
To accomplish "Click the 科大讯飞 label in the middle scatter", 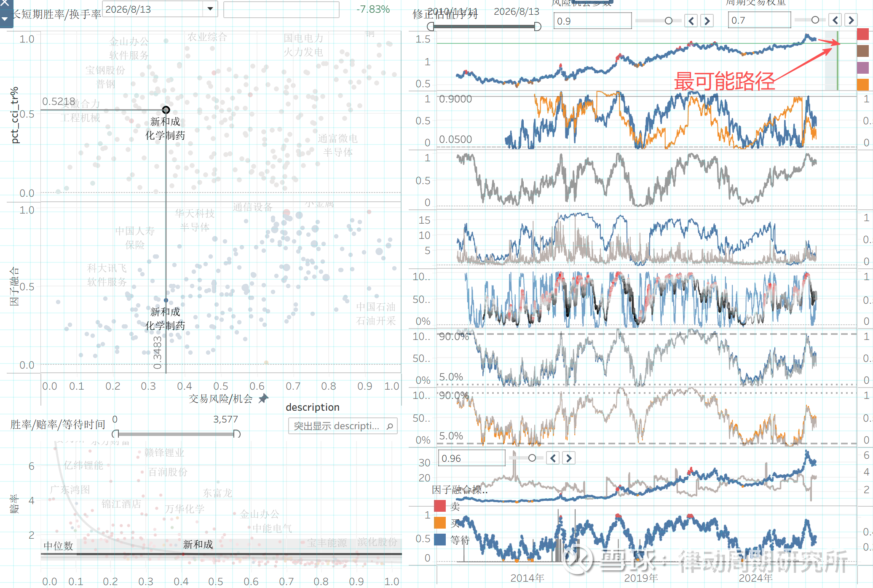I will pyautogui.click(x=107, y=268).
